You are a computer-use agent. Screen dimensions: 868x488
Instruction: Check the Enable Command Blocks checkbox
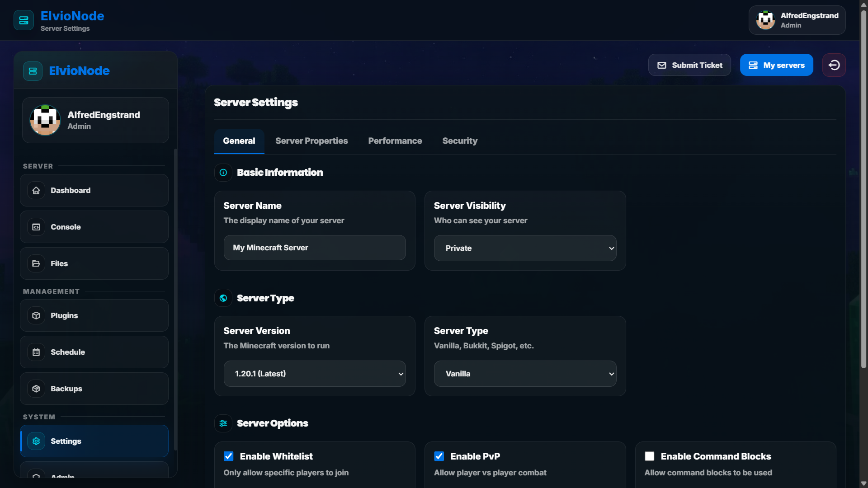(650, 456)
